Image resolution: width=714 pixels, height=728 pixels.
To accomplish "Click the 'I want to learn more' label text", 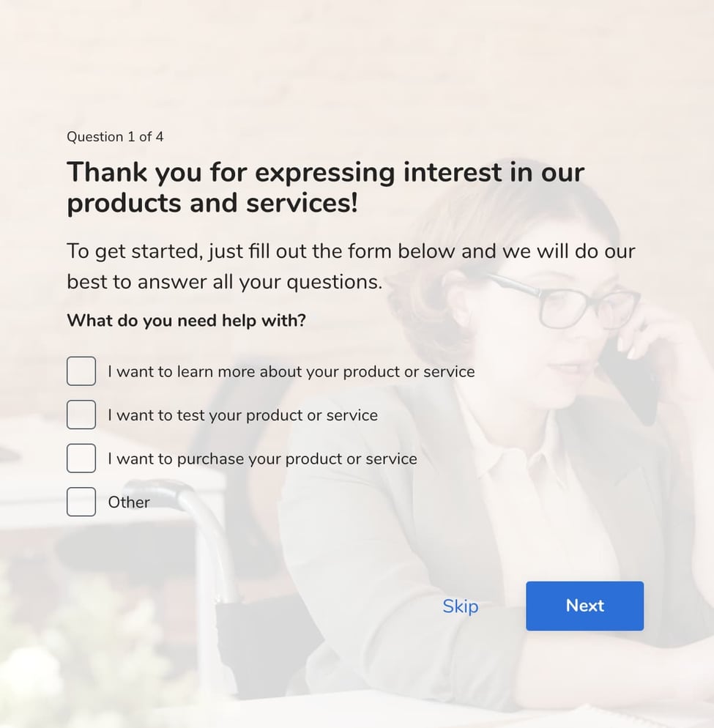I will pos(291,372).
